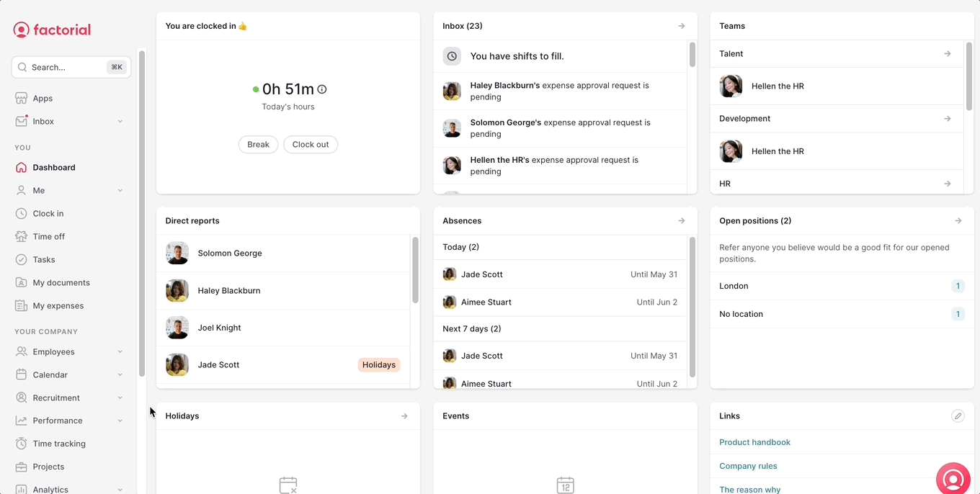Expand the Recruitment sidebar chevron

pyautogui.click(x=120, y=398)
